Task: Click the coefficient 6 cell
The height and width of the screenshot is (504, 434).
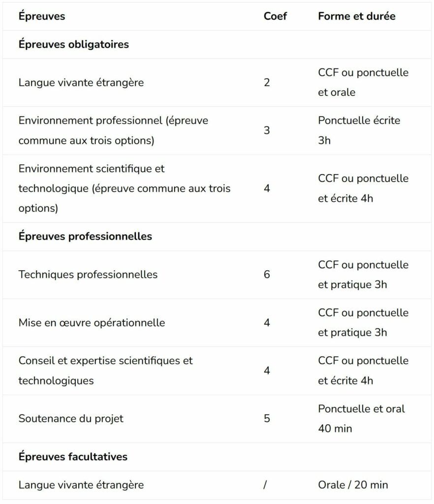Action: (267, 275)
